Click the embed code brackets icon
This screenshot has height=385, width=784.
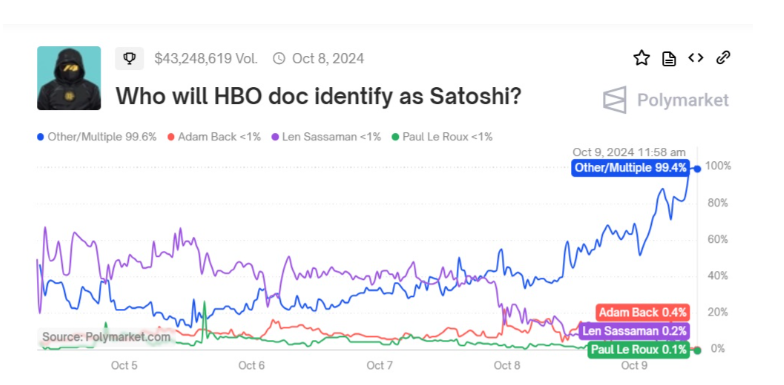pyautogui.click(x=696, y=58)
